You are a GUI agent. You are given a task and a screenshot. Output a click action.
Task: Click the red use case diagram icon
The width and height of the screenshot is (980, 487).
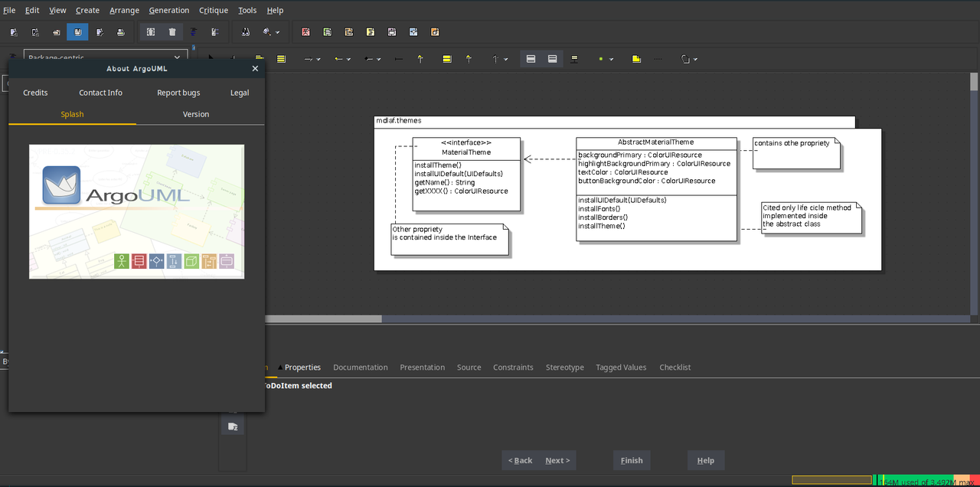[305, 32]
